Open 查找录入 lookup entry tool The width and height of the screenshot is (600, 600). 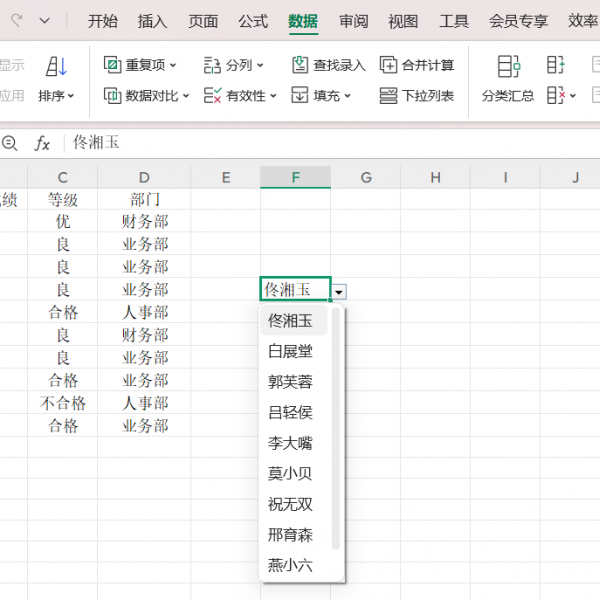pyautogui.click(x=300, y=65)
